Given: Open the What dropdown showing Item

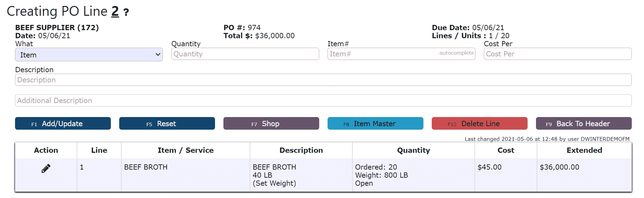Looking at the screenshot, I should [89, 55].
